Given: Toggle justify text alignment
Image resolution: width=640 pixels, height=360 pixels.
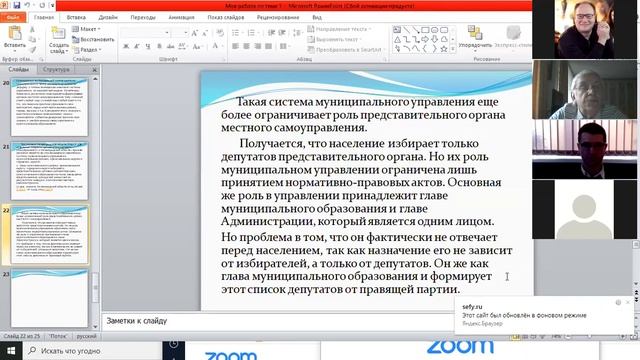Looking at the screenshot, I should [x=269, y=46].
